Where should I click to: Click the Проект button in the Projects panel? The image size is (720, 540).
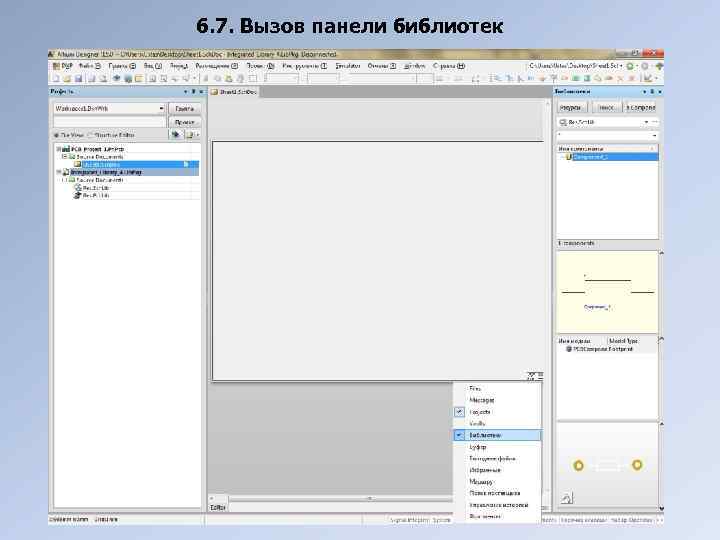185,122
